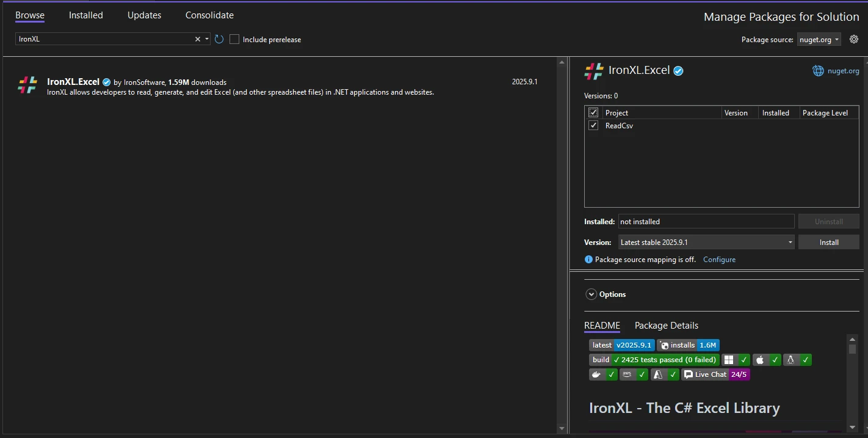Click the info icon beside package source mapping
The image size is (868, 438).
coord(588,260)
